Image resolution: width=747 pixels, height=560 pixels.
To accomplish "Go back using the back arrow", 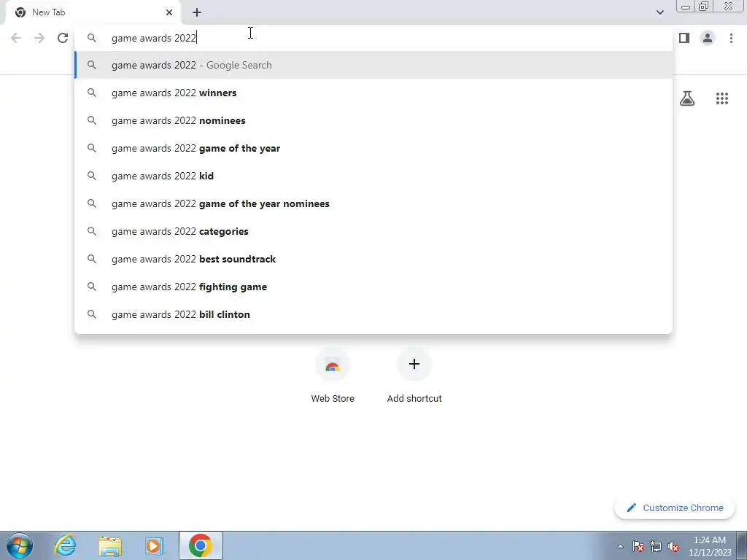I will [16, 38].
